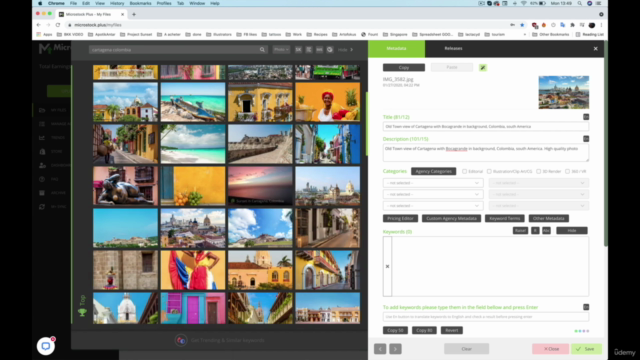Open macOS Spotlight search icon
Viewport: 640px width, 360px height.
click(580, 3)
